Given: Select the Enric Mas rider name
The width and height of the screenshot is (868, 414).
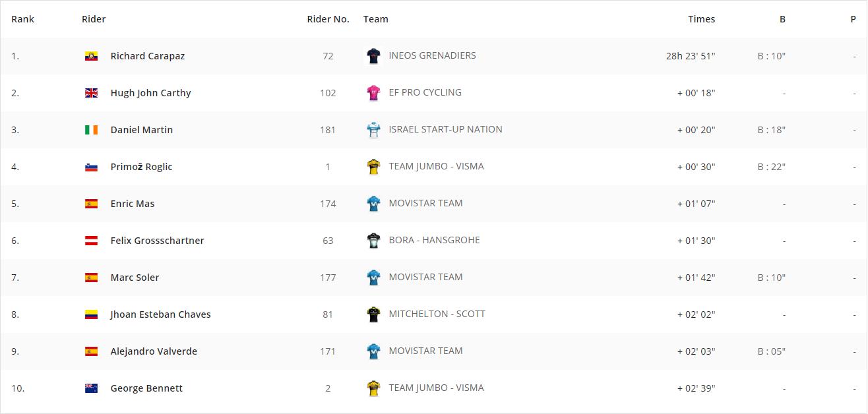Looking at the screenshot, I should click(133, 204).
